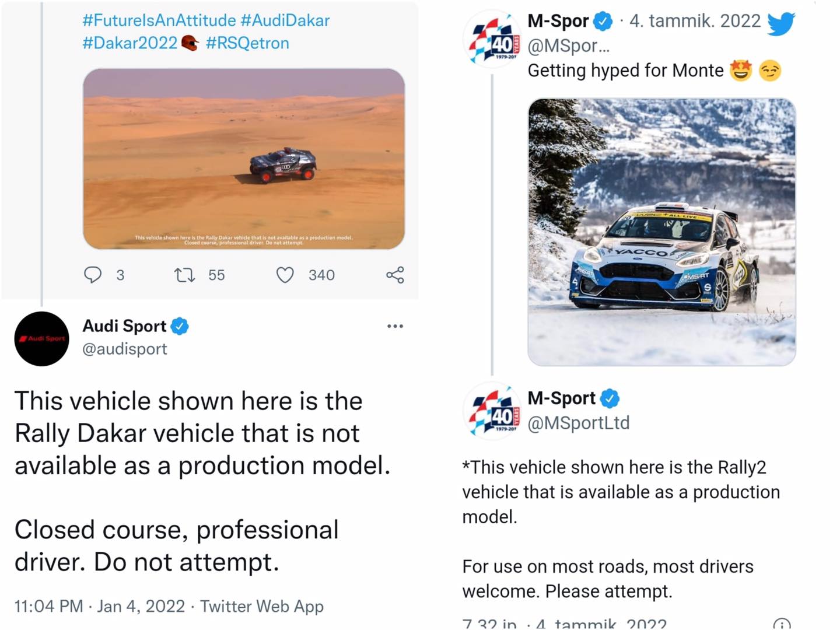The image size is (840, 630).
Task: Open the #AudiDakar hashtag link
Action: [285, 20]
